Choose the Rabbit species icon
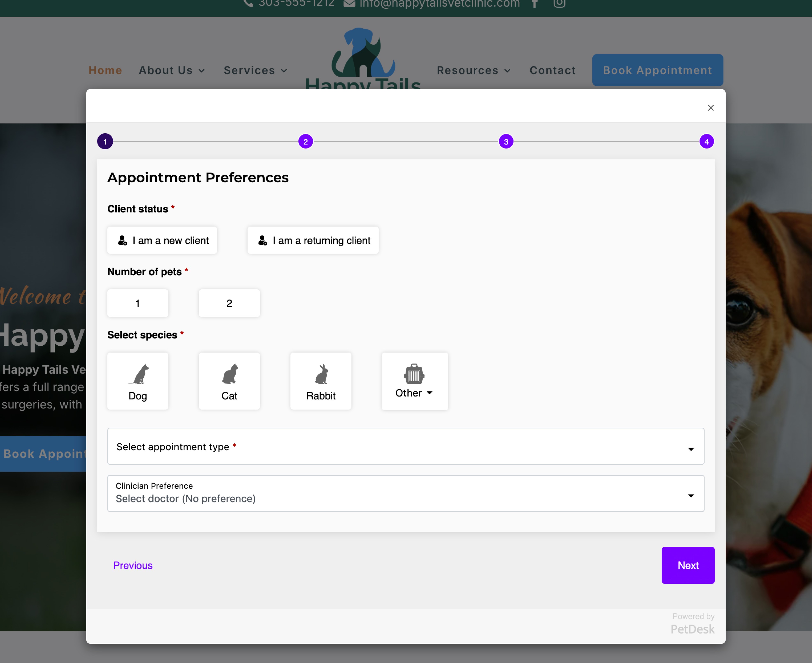 pyautogui.click(x=321, y=374)
